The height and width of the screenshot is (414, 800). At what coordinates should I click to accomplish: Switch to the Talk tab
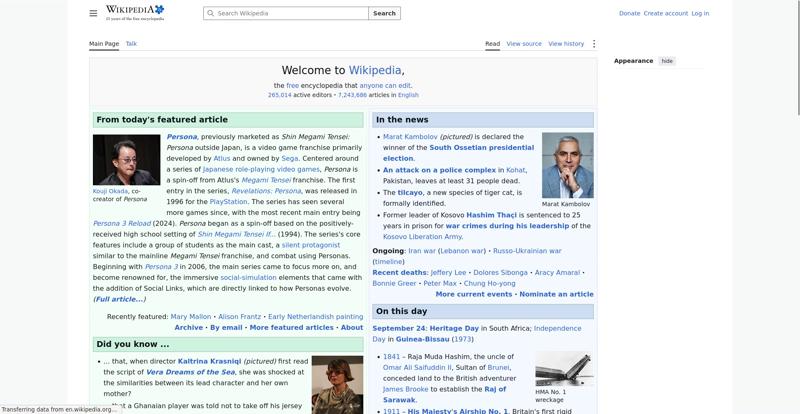tap(131, 44)
